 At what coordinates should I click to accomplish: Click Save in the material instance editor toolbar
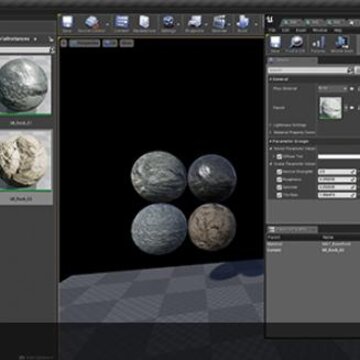(275, 42)
